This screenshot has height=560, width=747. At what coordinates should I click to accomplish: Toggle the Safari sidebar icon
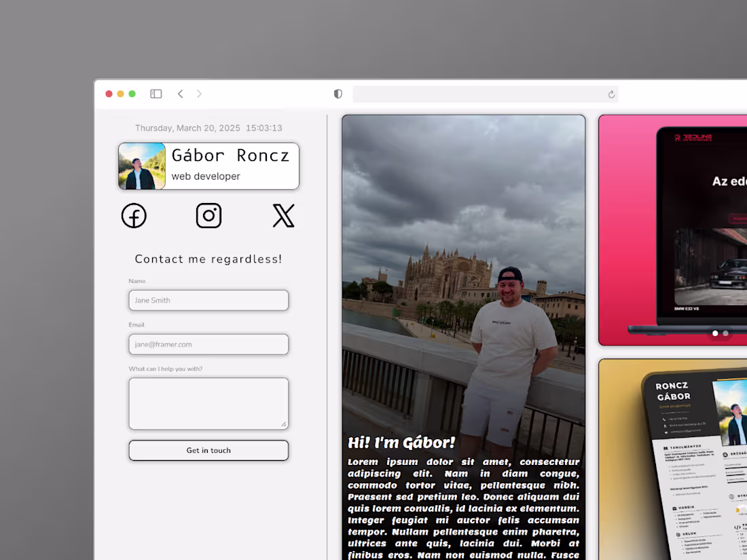point(156,94)
